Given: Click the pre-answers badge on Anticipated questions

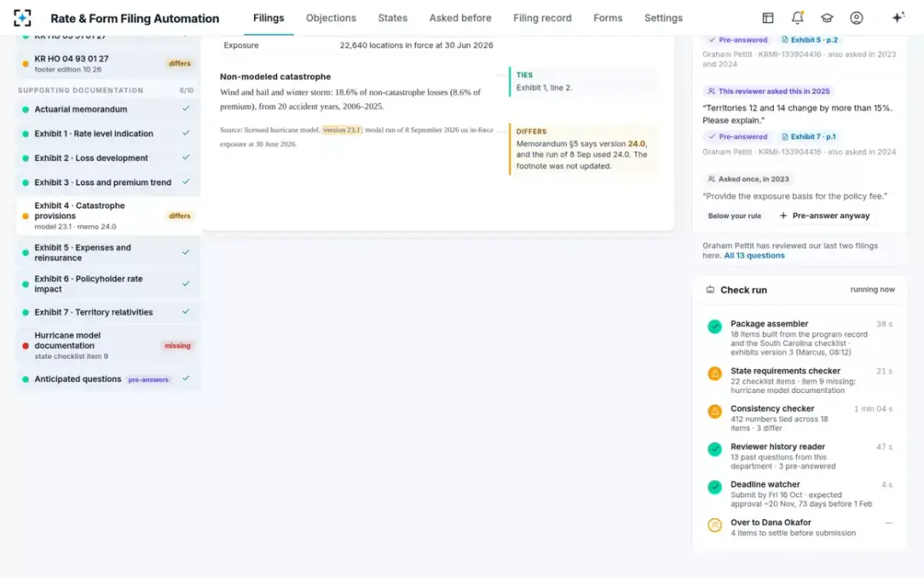Looking at the screenshot, I should click(149, 379).
